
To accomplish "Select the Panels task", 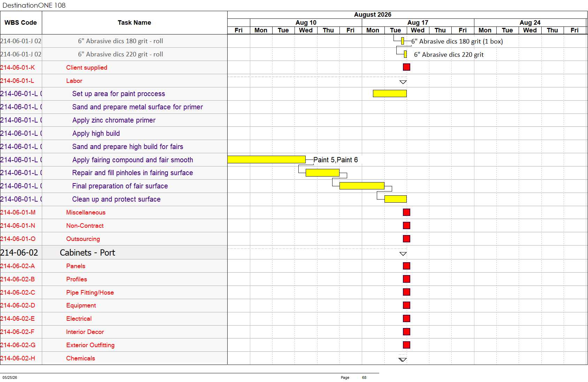I will (76, 266).
